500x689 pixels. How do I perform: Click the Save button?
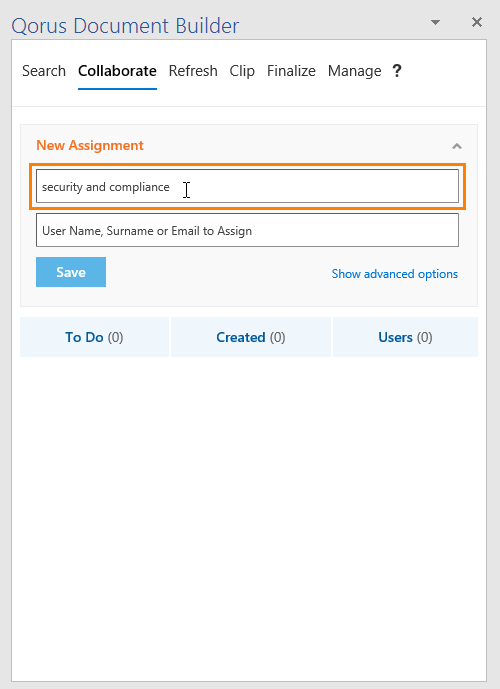(x=71, y=272)
